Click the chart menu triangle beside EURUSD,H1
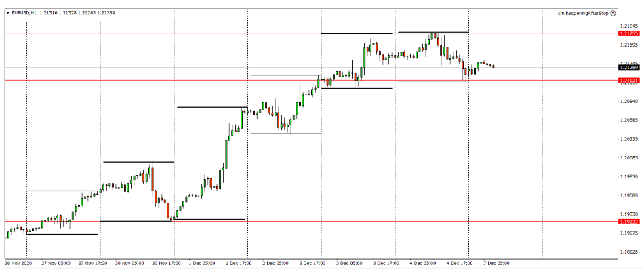The image size is (644, 276). pyautogui.click(x=7, y=12)
